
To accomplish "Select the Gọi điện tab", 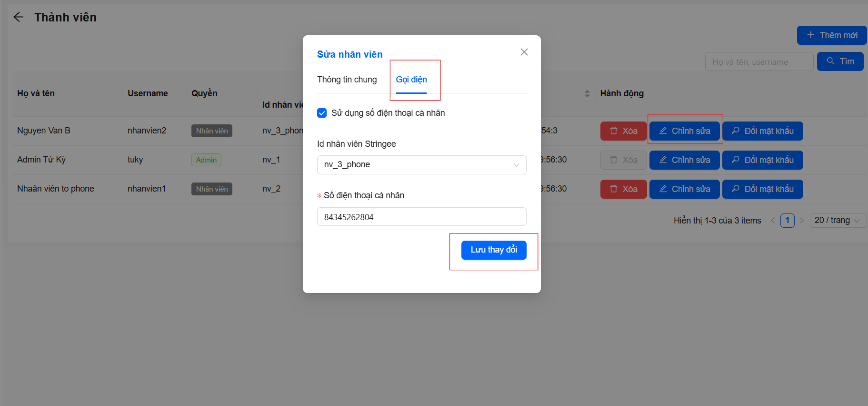I will tap(411, 80).
